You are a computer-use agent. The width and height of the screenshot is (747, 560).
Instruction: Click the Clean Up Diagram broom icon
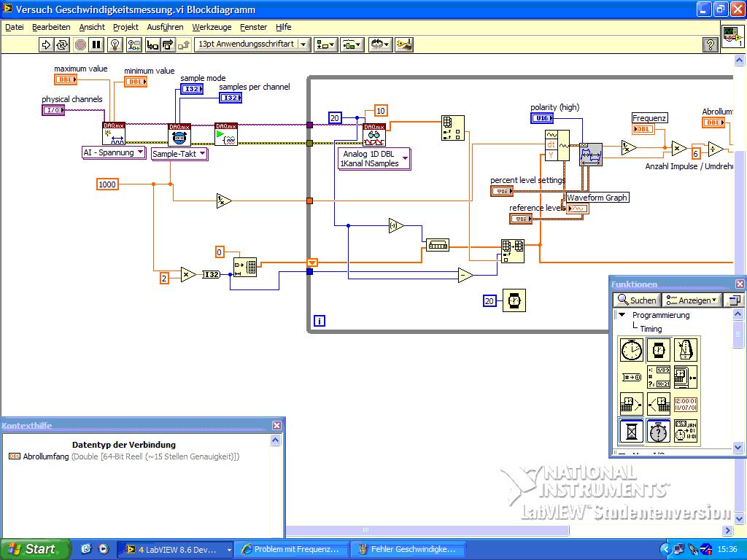(x=404, y=44)
